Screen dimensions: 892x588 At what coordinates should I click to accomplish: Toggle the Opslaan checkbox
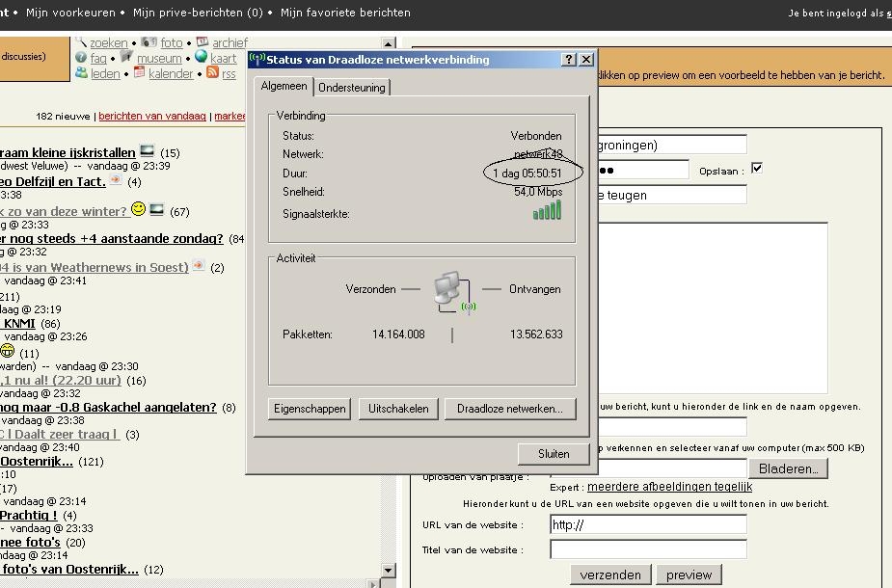(x=757, y=169)
